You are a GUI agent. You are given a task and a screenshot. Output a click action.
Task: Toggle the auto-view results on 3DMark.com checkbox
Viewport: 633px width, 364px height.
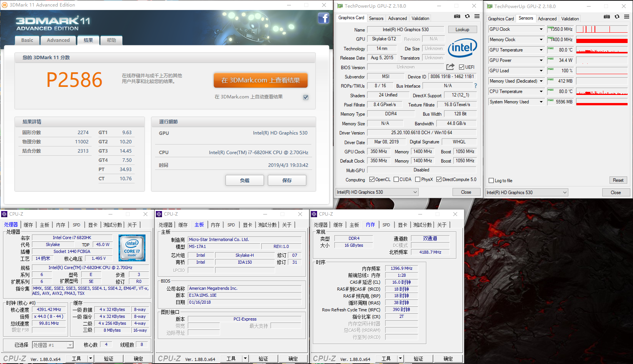(306, 97)
